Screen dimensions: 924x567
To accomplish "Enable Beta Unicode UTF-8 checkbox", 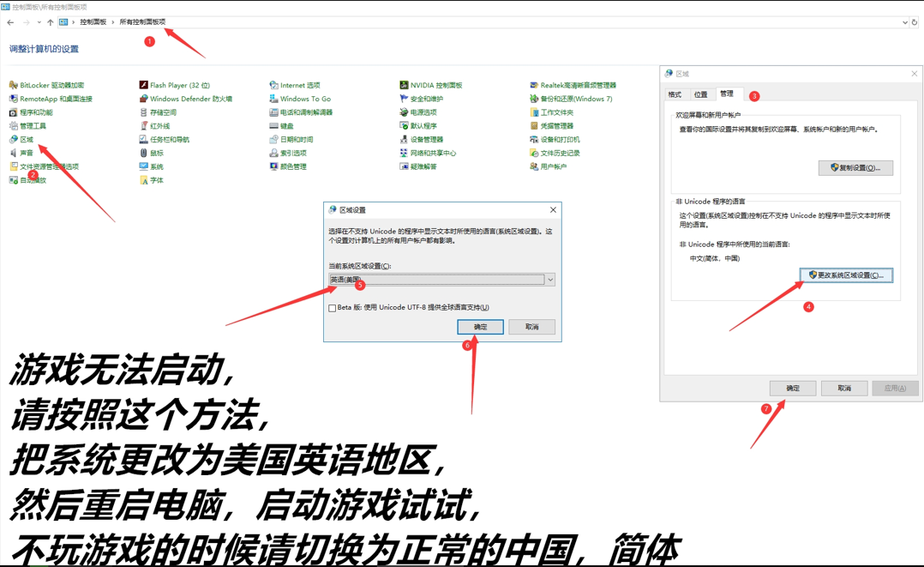I will 333,308.
